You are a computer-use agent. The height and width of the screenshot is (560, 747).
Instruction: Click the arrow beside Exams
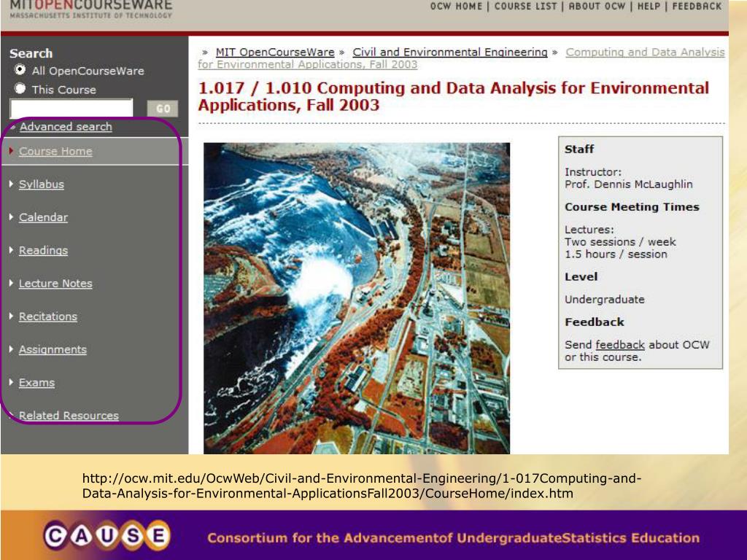click(x=11, y=382)
